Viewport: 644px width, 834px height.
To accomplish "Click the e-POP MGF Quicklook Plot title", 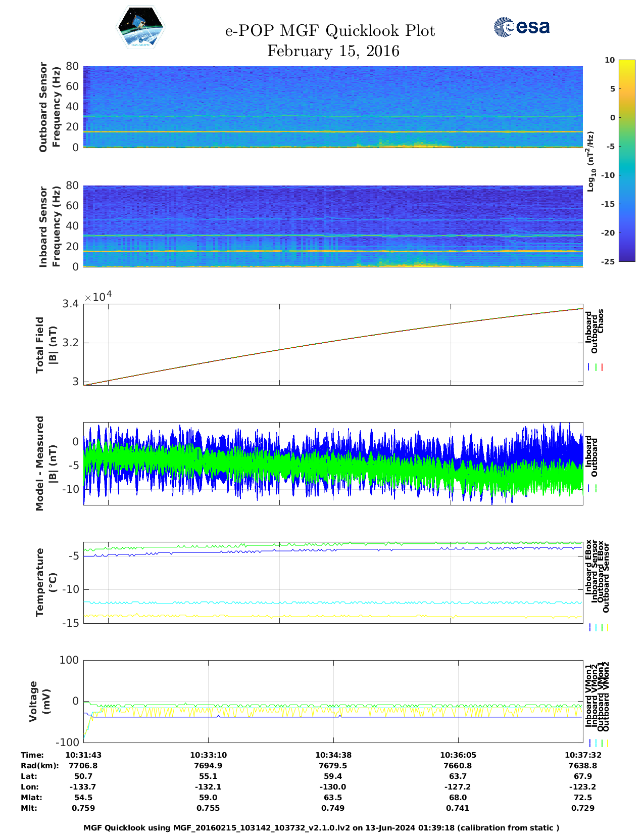I will coord(330,31).
